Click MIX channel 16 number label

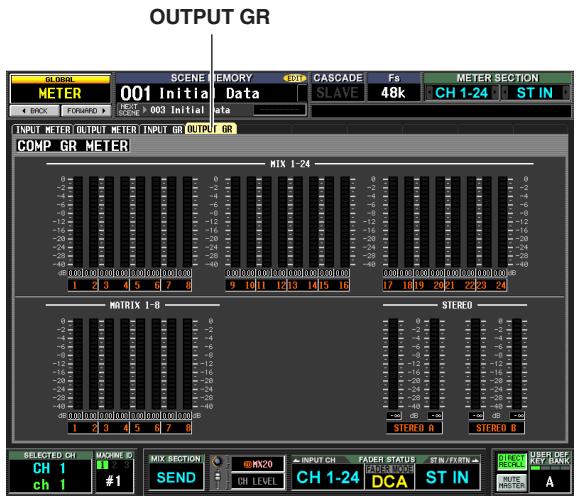(x=343, y=285)
